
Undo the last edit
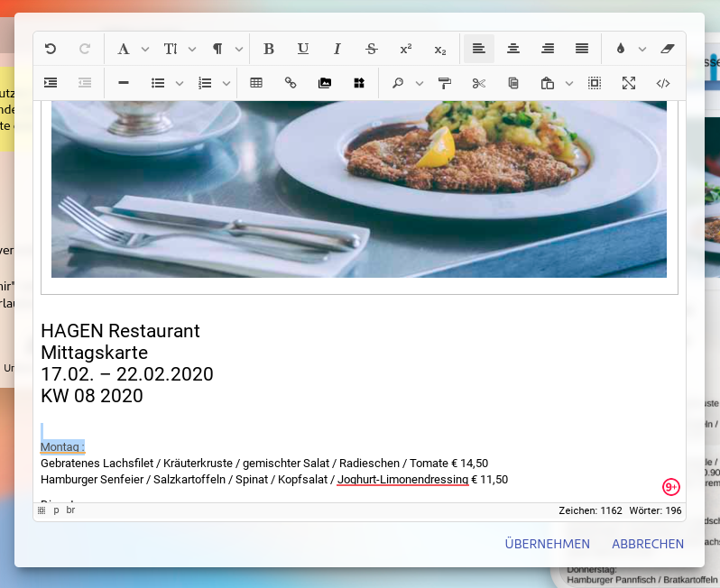pos(51,49)
